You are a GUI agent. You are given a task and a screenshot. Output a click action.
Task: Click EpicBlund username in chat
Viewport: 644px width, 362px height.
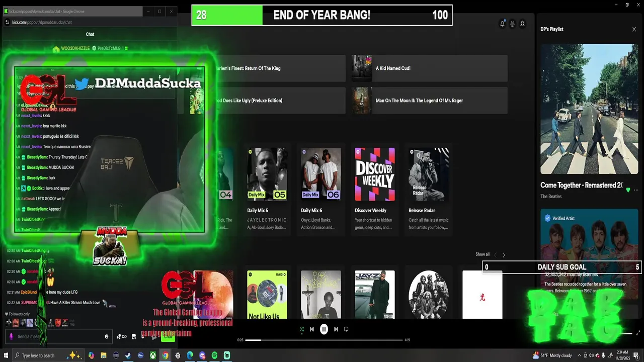click(x=29, y=292)
